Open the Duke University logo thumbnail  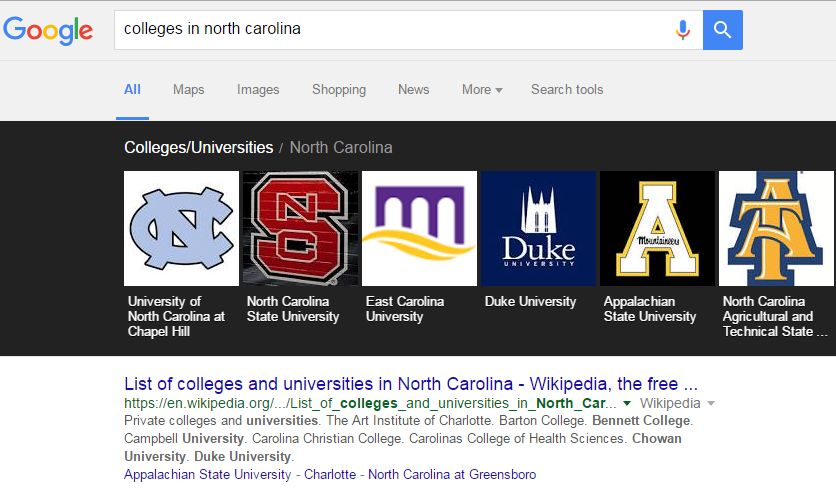pos(538,228)
